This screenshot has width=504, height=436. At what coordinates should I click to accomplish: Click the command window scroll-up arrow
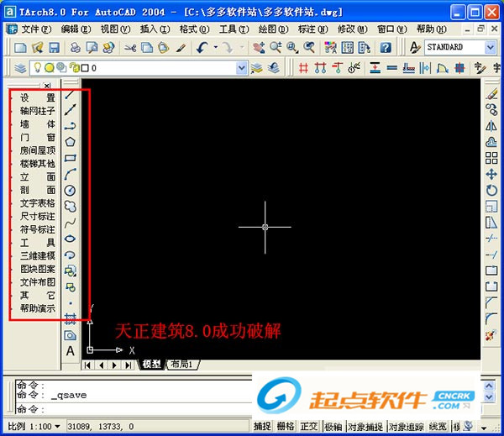(489, 386)
